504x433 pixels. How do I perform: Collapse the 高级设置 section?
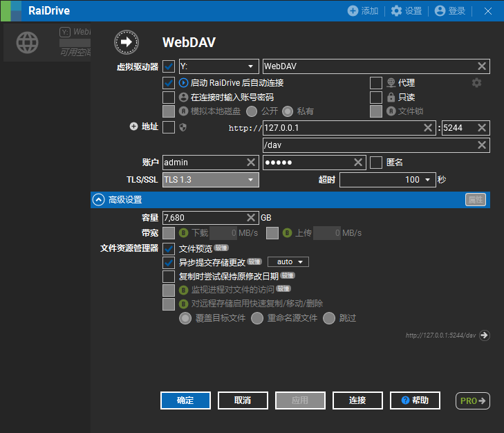click(99, 199)
